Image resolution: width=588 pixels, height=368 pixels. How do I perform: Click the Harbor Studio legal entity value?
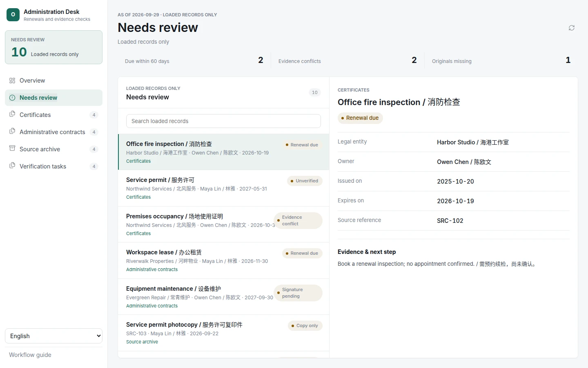point(473,142)
